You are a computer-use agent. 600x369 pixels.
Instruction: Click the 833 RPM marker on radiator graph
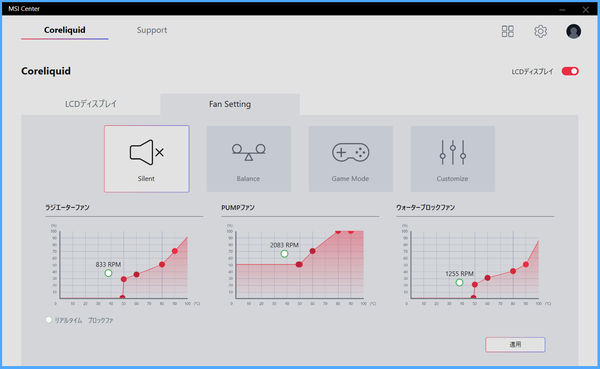tap(108, 273)
